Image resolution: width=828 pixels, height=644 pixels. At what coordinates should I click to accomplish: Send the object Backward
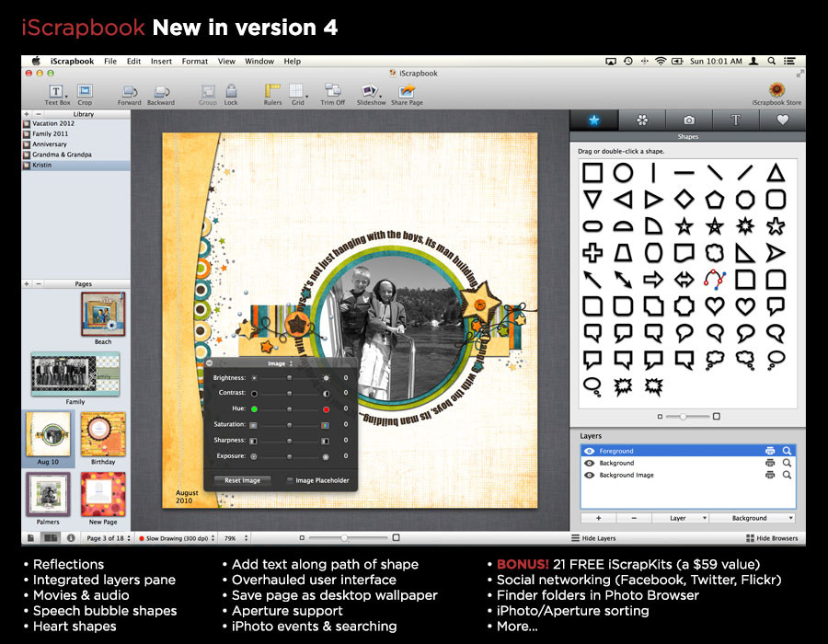coord(161,95)
